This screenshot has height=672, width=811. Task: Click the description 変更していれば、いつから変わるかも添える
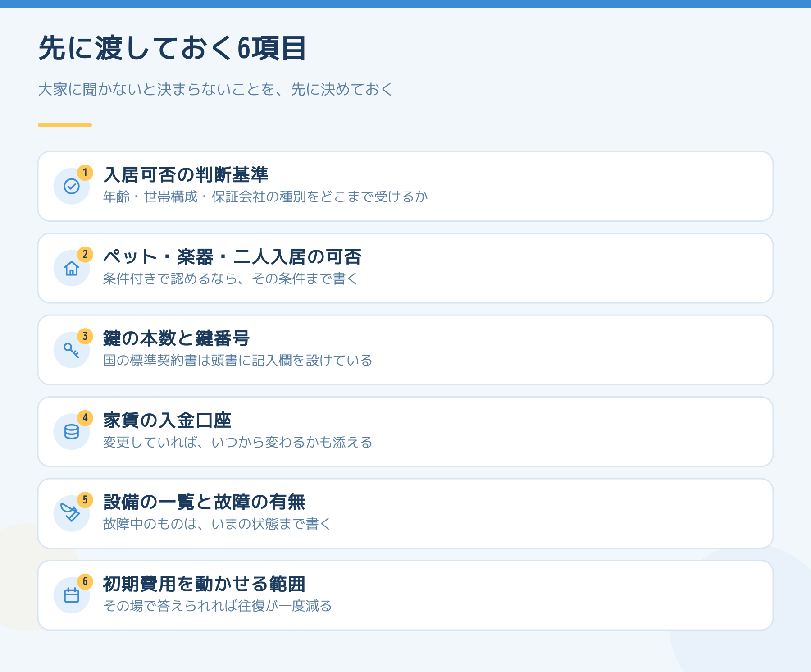(238, 443)
